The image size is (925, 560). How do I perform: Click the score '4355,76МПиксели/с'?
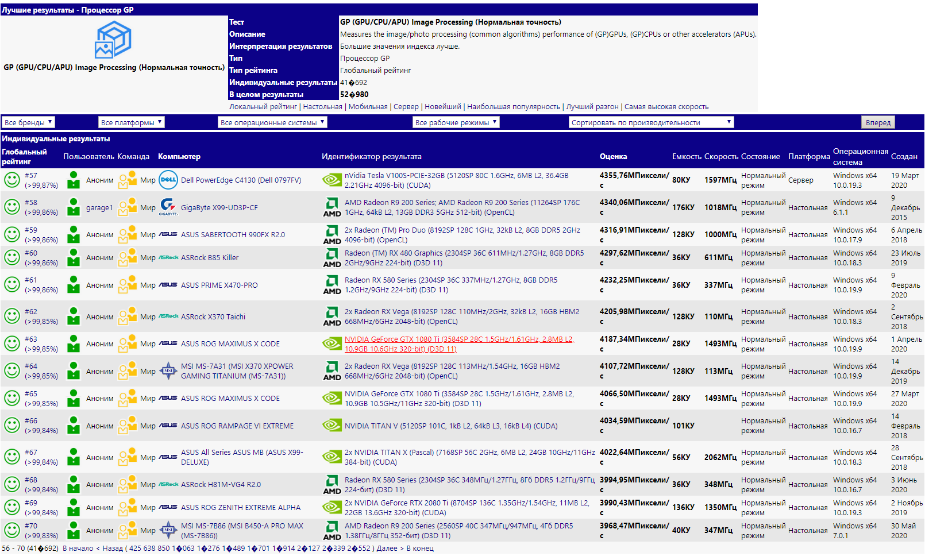point(634,180)
